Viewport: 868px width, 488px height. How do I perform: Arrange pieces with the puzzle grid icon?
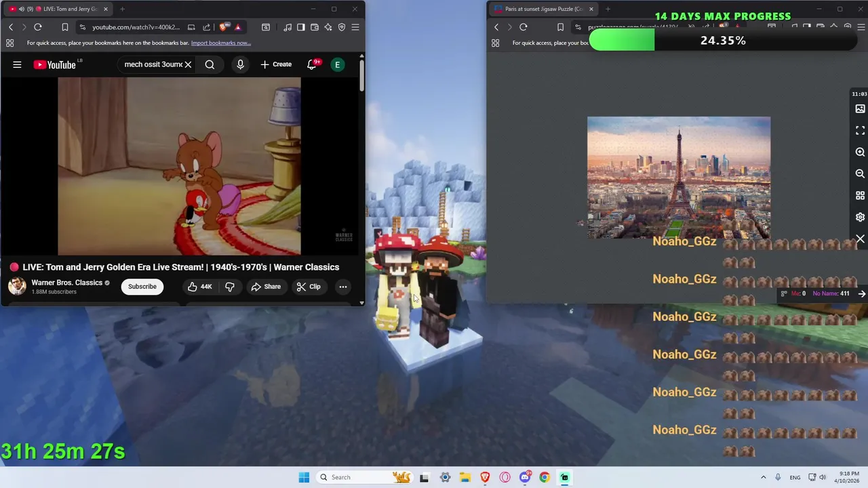coord(860,195)
